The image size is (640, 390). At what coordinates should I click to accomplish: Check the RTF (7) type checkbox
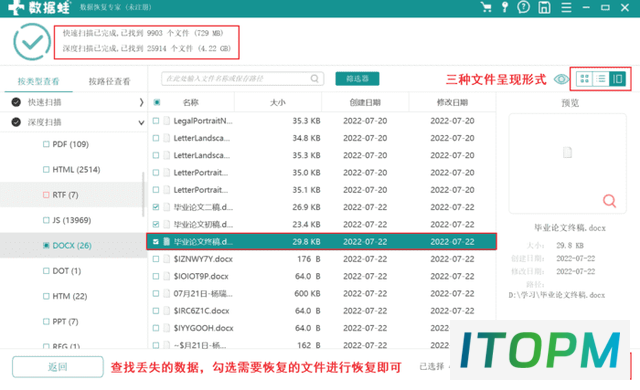pyautogui.click(x=46, y=195)
